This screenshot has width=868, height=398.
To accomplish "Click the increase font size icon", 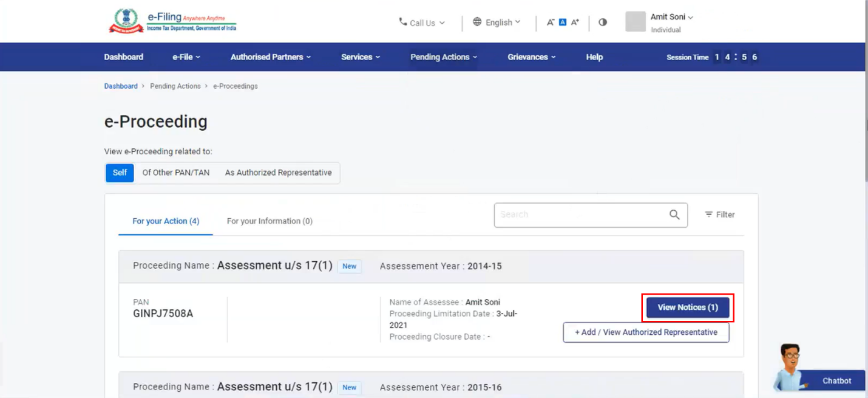I will coord(574,21).
